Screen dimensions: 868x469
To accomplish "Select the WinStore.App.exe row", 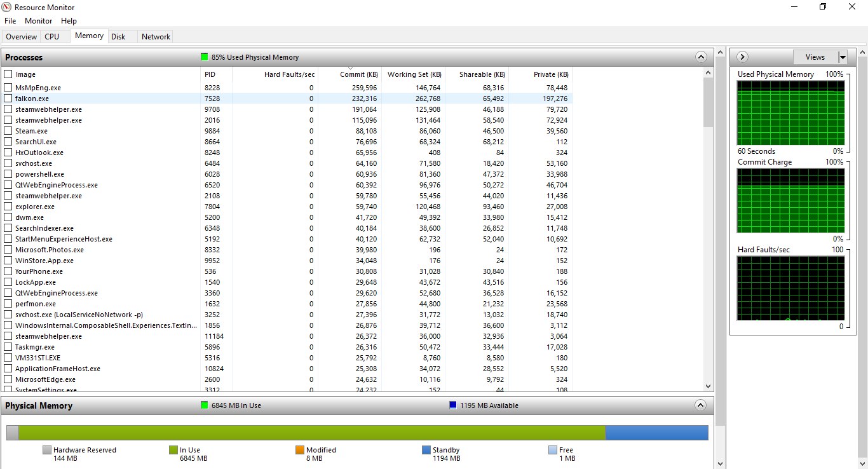I will (287, 261).
